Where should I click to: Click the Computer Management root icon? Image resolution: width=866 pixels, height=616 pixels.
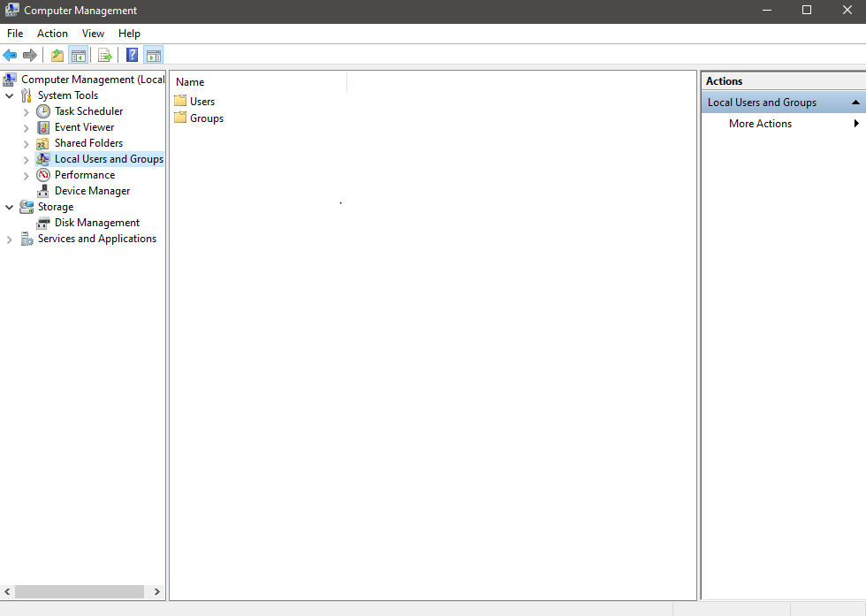(x=10, y=80)
